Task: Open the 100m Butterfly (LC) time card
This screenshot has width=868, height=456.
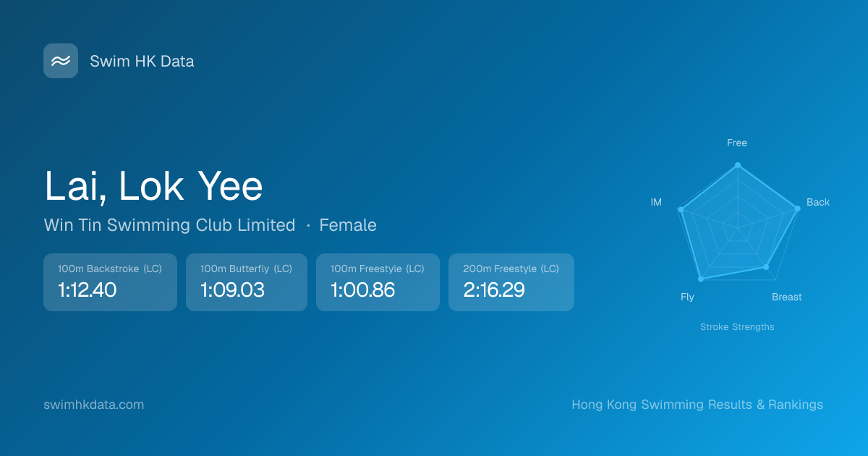Action: (x=247, y=282)
